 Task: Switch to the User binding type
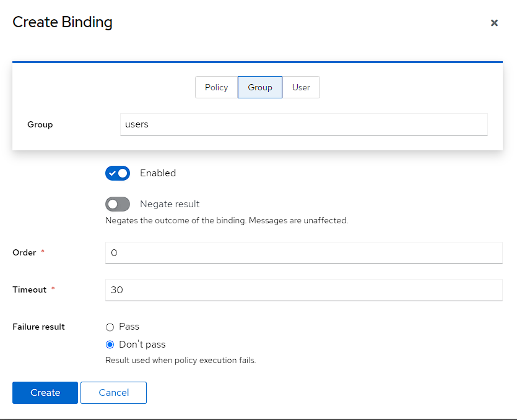[x=301, y=87]
